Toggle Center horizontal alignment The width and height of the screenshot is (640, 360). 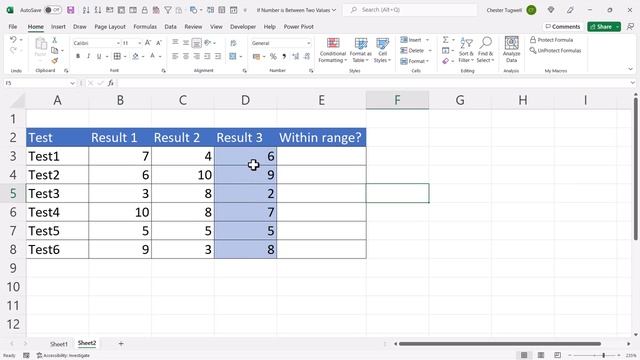pyautogui.click(x=186, y=56)
